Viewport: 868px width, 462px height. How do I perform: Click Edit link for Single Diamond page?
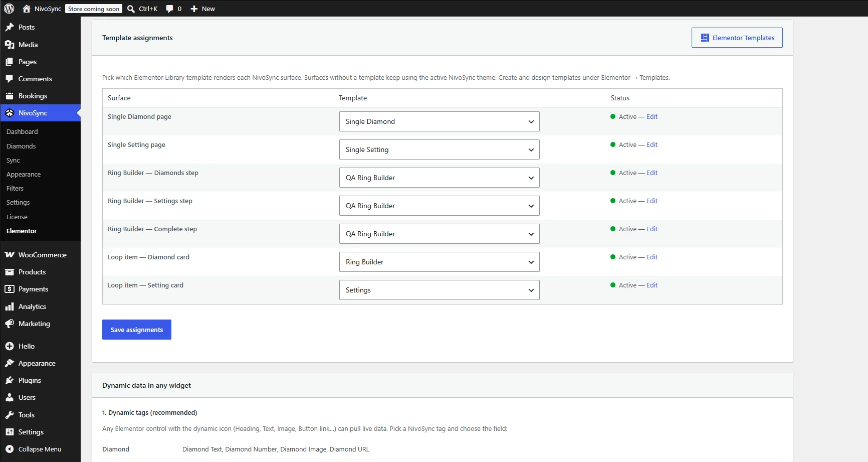point(652,116)
